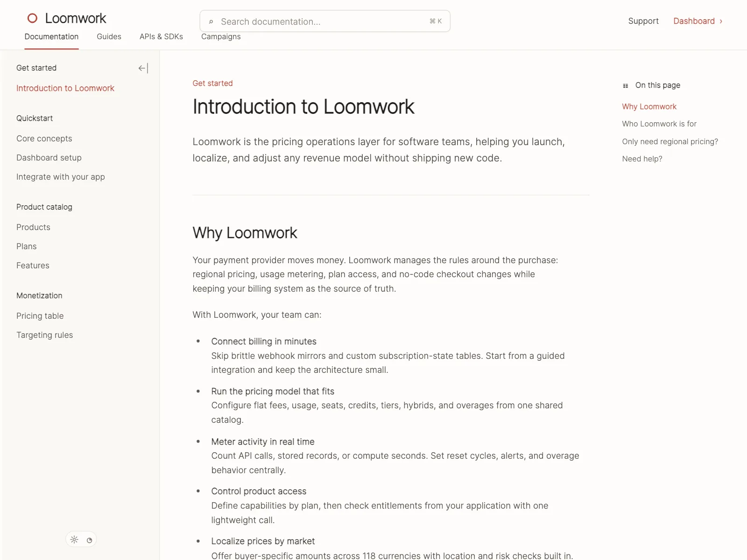Click Meter activity in real time
Viewport: 747px width, 560px height.
263,441
